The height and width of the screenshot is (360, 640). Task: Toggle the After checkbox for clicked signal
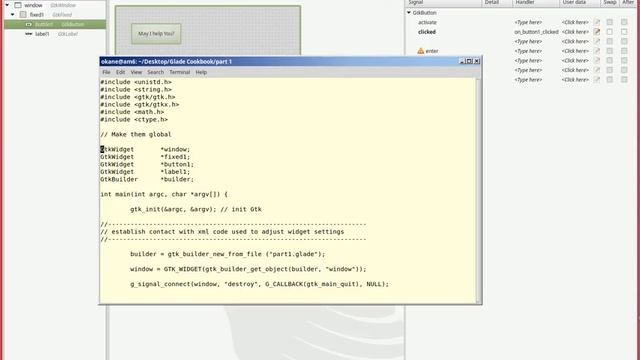(624, 32)
